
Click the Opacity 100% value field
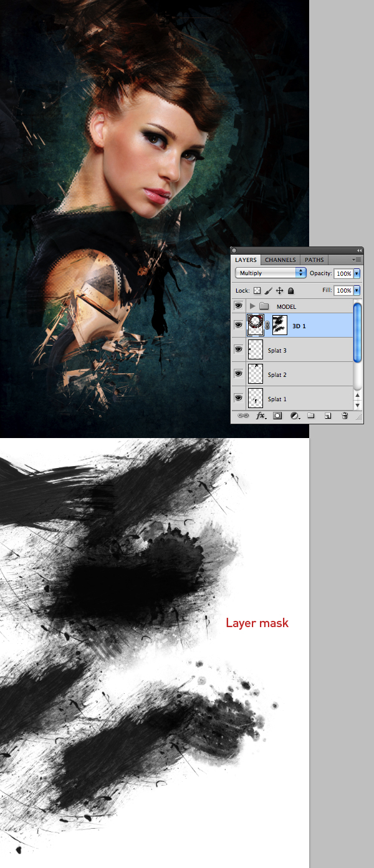point(343,273)
